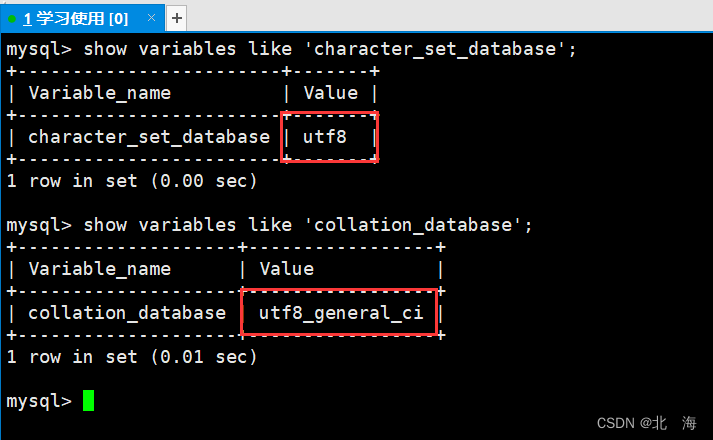Click the 0.00 sec result summary line
Screen dimensions: 713x440
[132, 181]
